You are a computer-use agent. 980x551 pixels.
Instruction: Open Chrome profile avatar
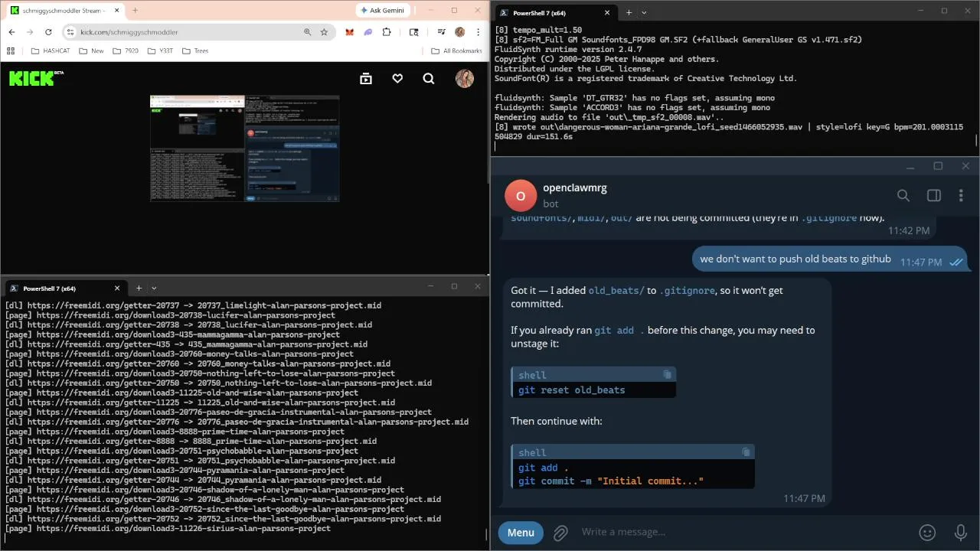tap(459, 32)
